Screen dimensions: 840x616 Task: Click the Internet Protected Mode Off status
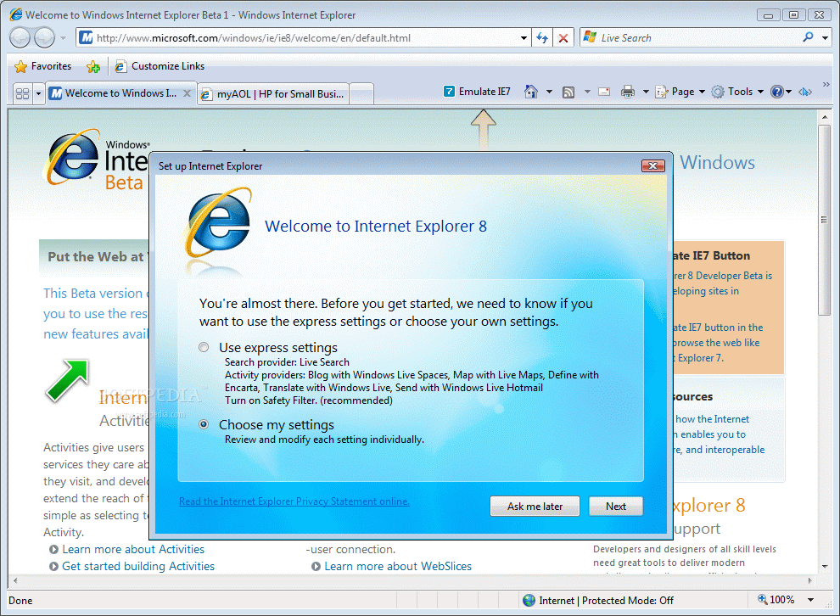pyautogui.click(x=598, y=601)
